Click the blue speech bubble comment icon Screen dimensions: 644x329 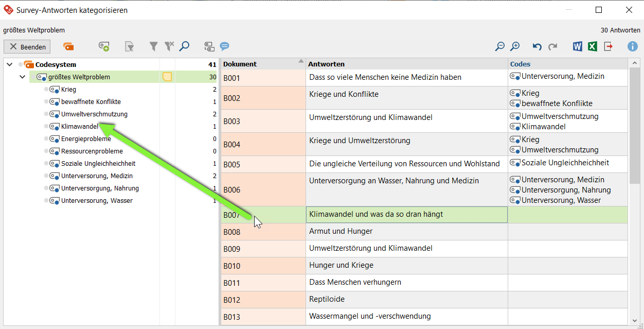pyautogui.click(x=224, y=46)
